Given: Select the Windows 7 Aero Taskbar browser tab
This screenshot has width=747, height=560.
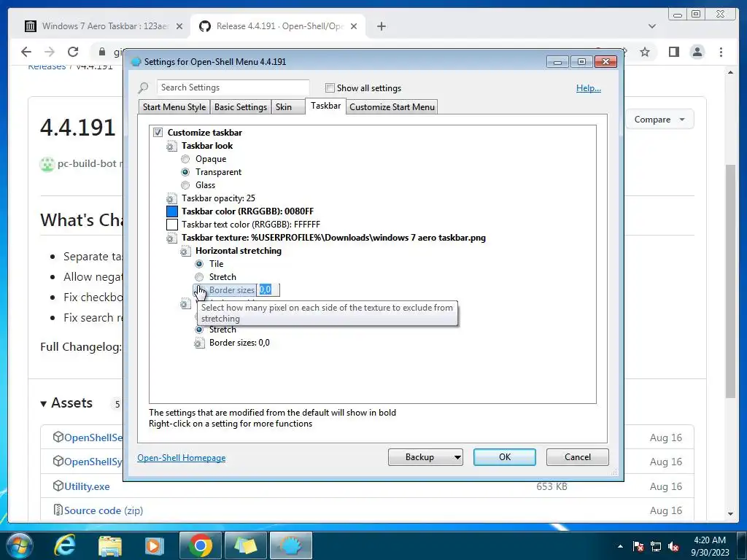Looking at the screenshot, I should 103,26.
